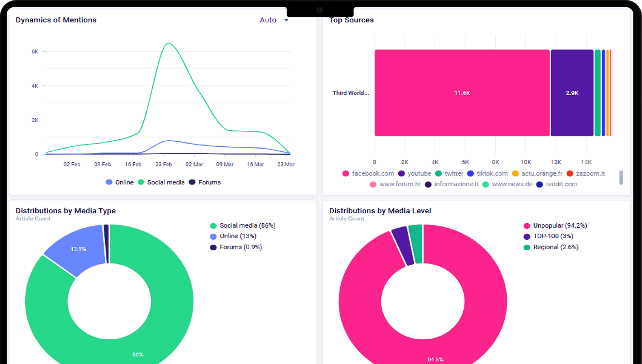Toggle twitter in Top Sources legend
The image size is (642, 364).
pyautogui.click(x=449, y=173)
